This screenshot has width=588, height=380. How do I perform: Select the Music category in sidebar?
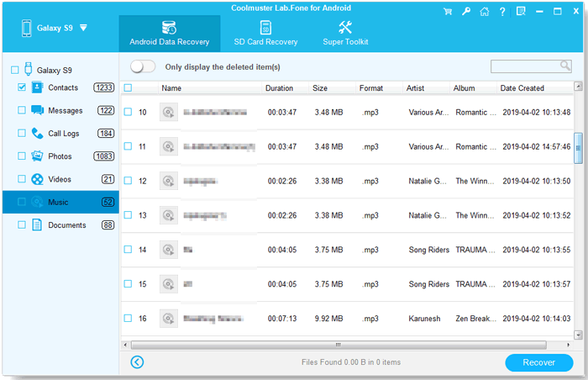(60, 202)
